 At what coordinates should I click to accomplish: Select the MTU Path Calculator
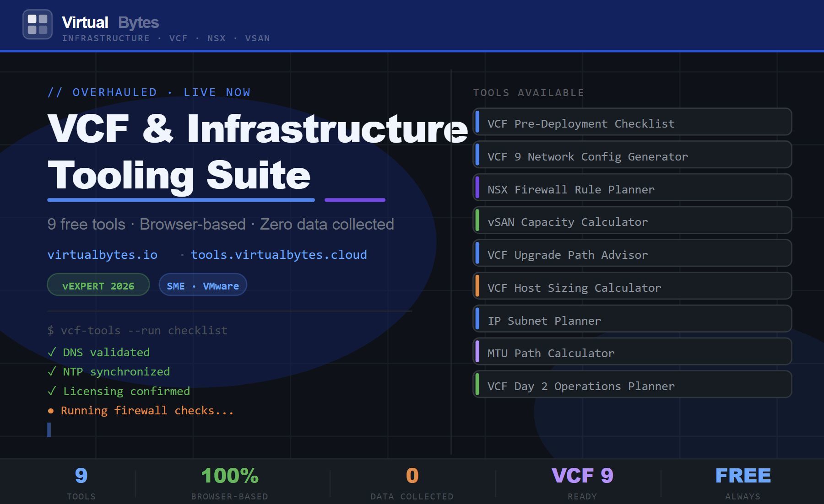click(x=632, y=352)
